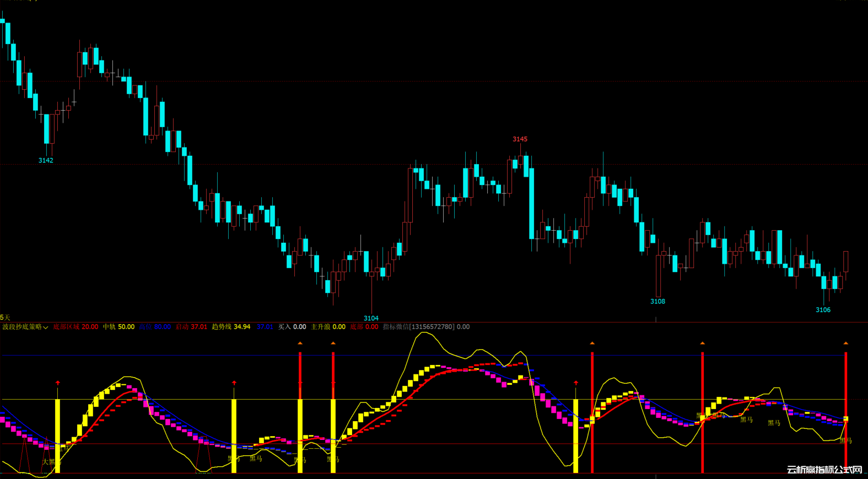The image size is (868, 479).
Task: Click the leftmost small red up-arrow signal
Action: [x=58, y=383]
